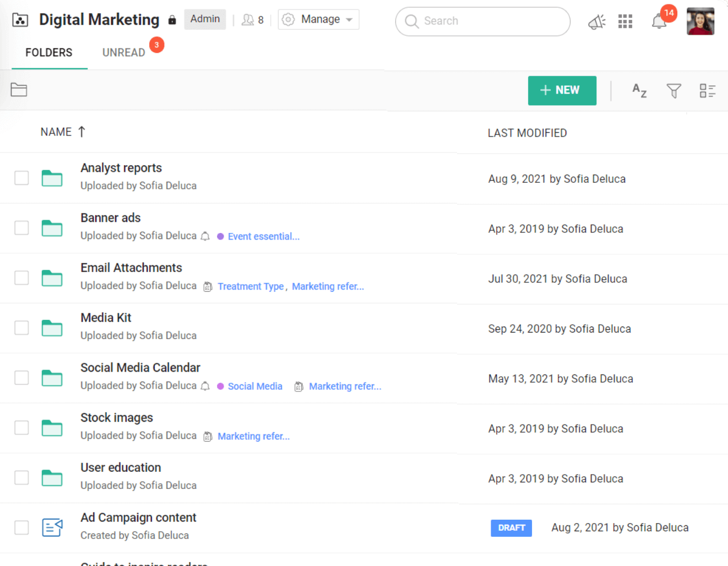Screen dimensions: 728x566
Task: Expand the Manage dropdown
Action: click(318, 19)
